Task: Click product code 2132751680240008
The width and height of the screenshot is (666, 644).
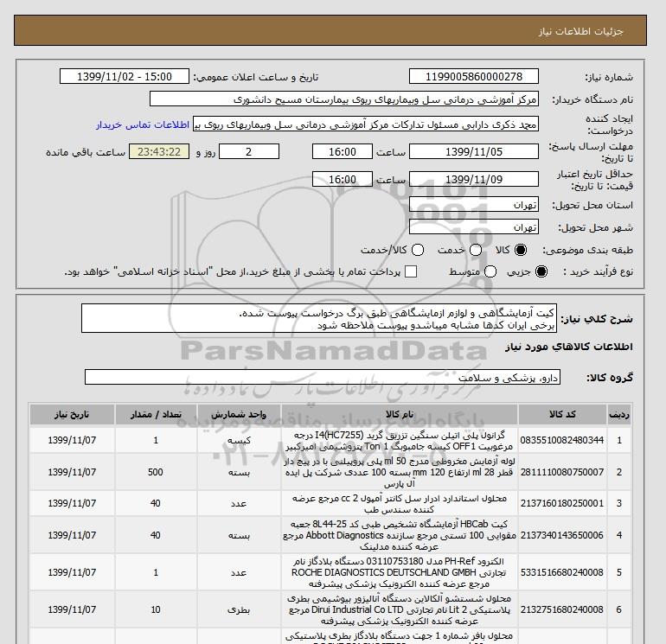Action: coord(562,609)
